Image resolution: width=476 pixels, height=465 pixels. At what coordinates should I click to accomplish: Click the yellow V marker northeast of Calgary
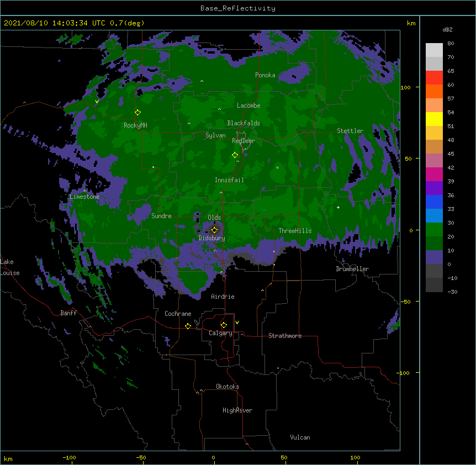237,323
